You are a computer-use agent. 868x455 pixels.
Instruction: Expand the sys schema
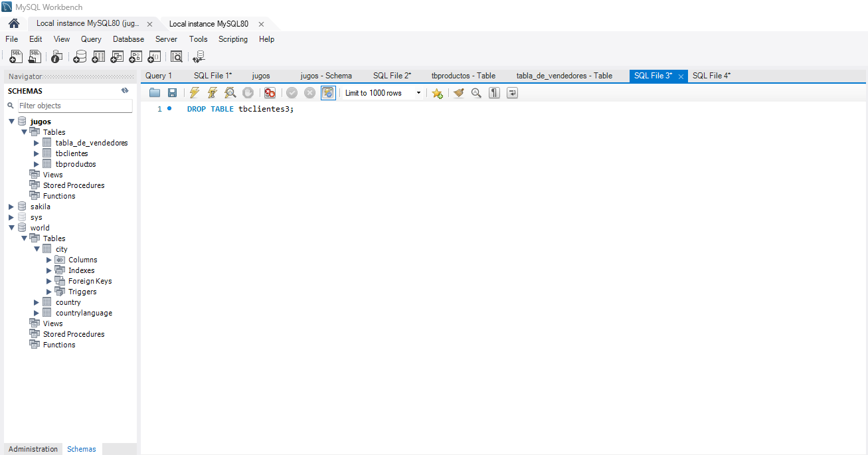[x=11, y=217]
